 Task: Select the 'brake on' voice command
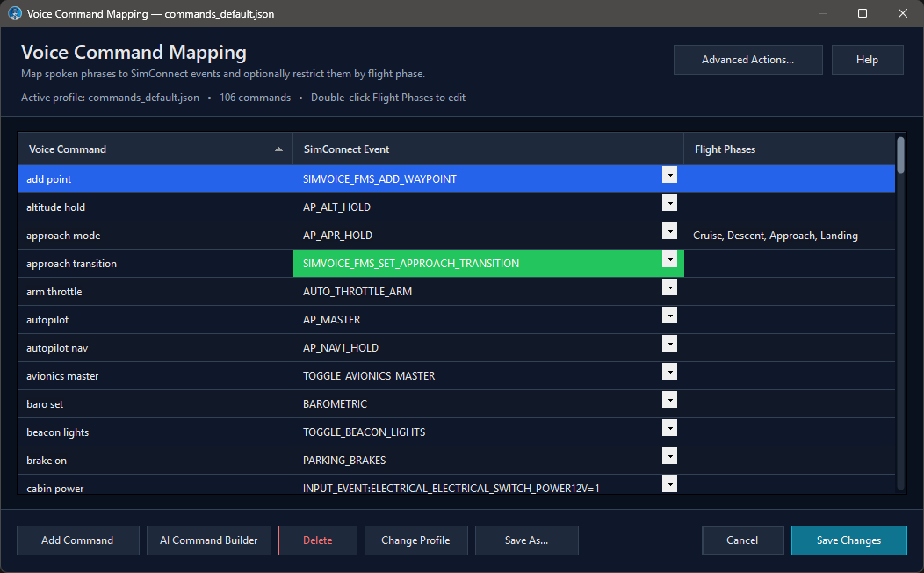[155, 461]
